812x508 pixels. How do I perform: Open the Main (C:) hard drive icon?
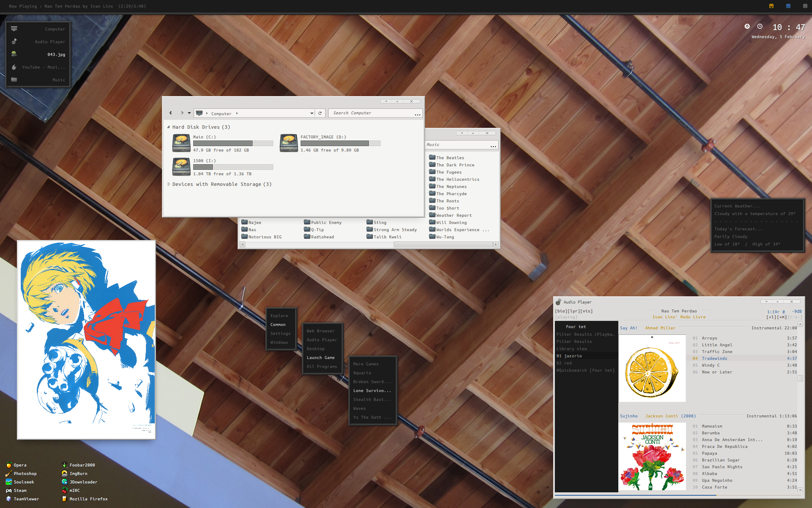(181, 143)
